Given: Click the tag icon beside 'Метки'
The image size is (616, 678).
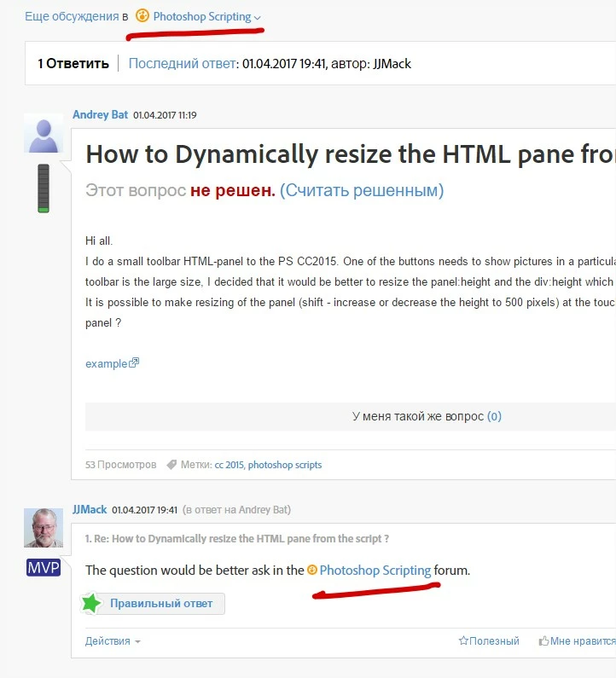Looking at the screenshot, I should pyautogui.click(x=171, y=465).
